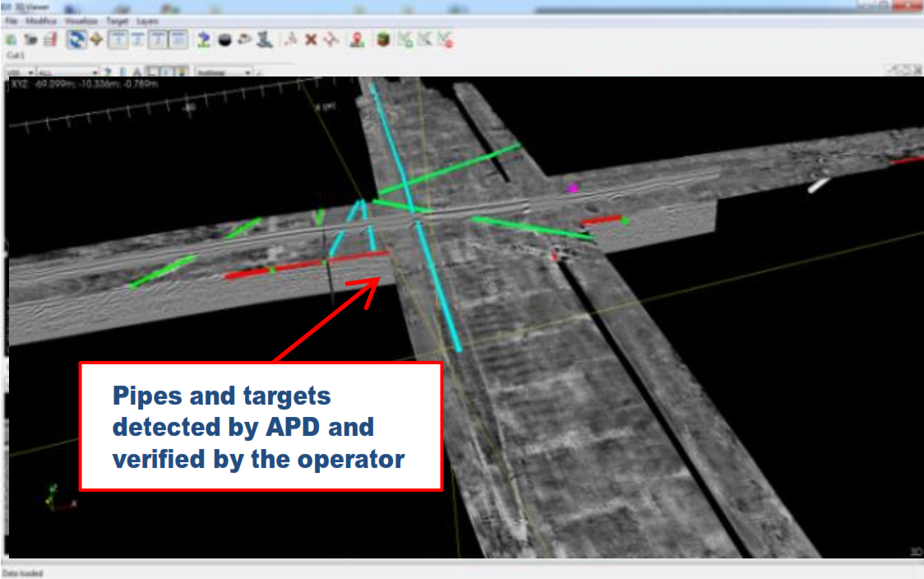Click the red stacked layers icon
This screenshot has width=924, height=579.
pos(50,39)
